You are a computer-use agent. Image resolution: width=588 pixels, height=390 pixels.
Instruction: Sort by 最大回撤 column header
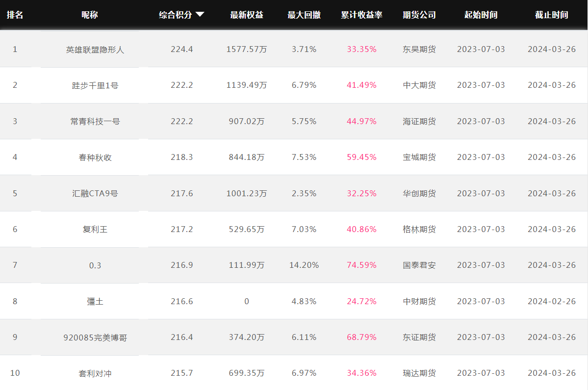pos(304,15)
